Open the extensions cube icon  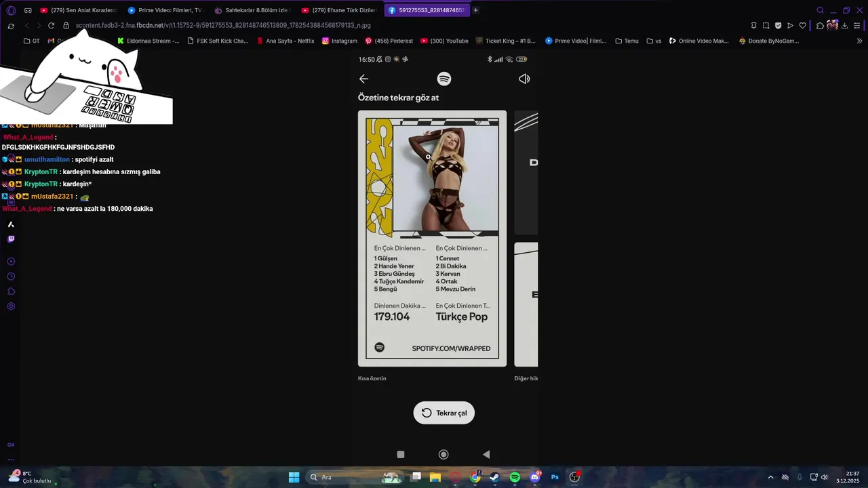coord(820,26)
